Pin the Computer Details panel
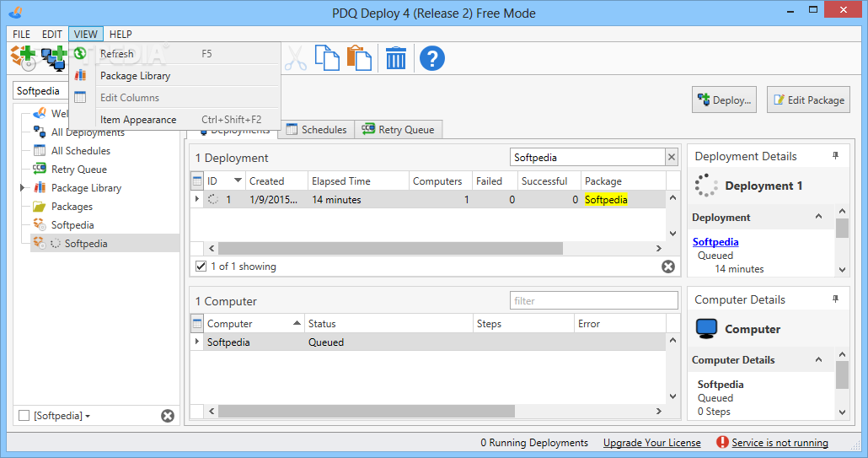 click(836, 299)
